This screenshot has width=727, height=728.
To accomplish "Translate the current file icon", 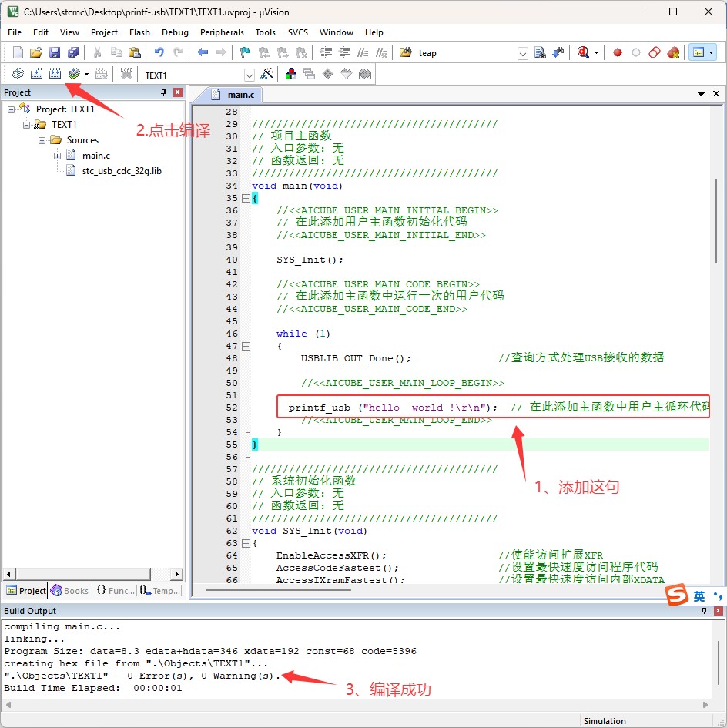I will point(18,73).
